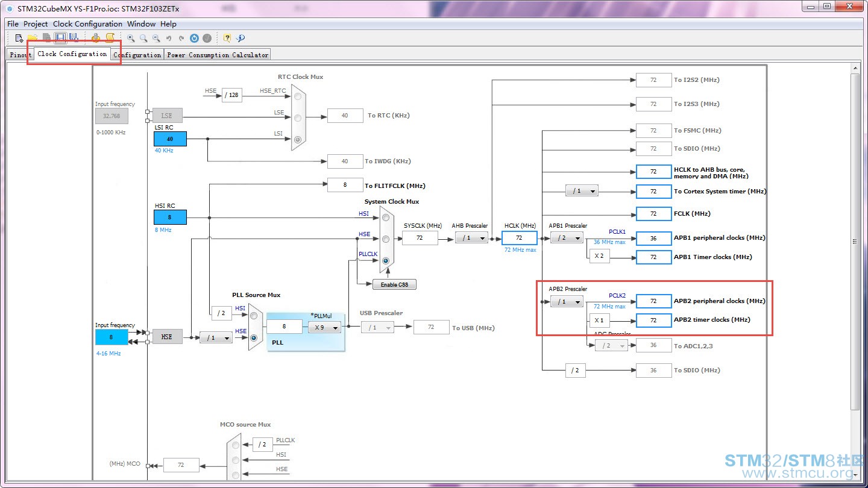The height and width of the screenshot is (488, 868).
Task: Click the New Project toolbar icon
Action: 19,38
